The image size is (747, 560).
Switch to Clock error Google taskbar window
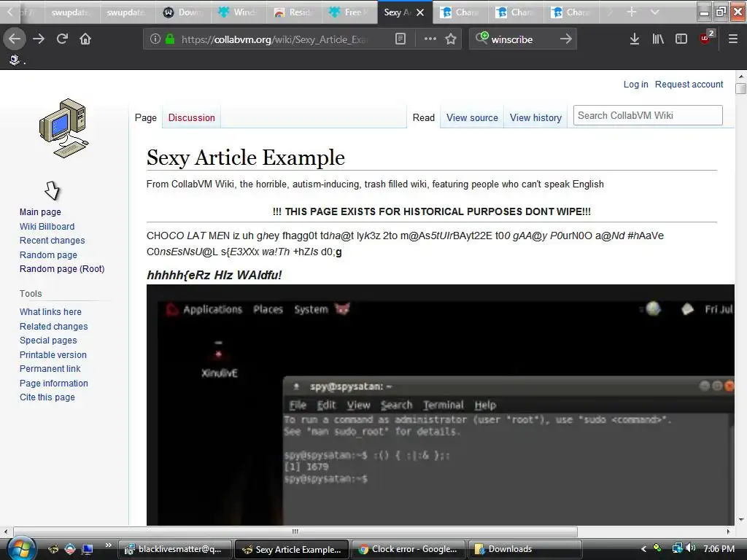(x=409, y=549)
